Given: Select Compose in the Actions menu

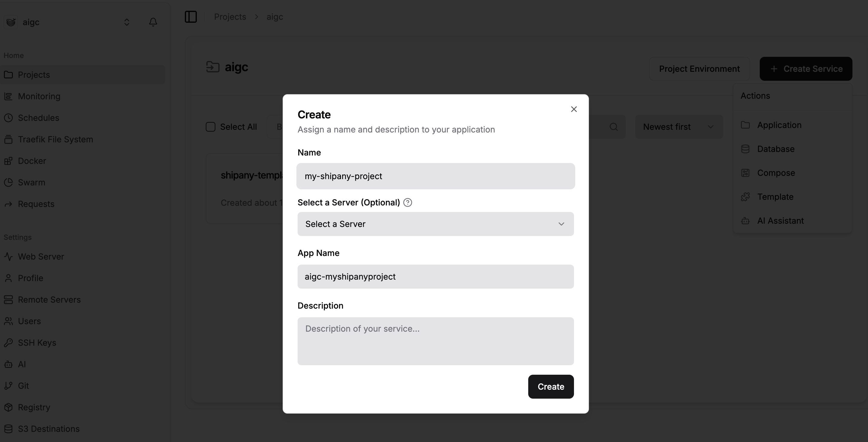Looking at the screenshot, I should (x=776, y=173).
